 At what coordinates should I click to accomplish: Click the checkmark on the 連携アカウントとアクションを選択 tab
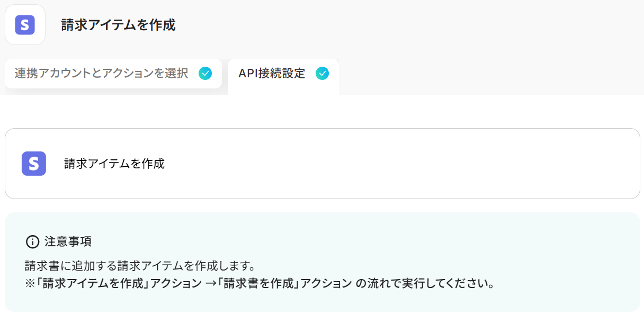(x=205, y=74)
